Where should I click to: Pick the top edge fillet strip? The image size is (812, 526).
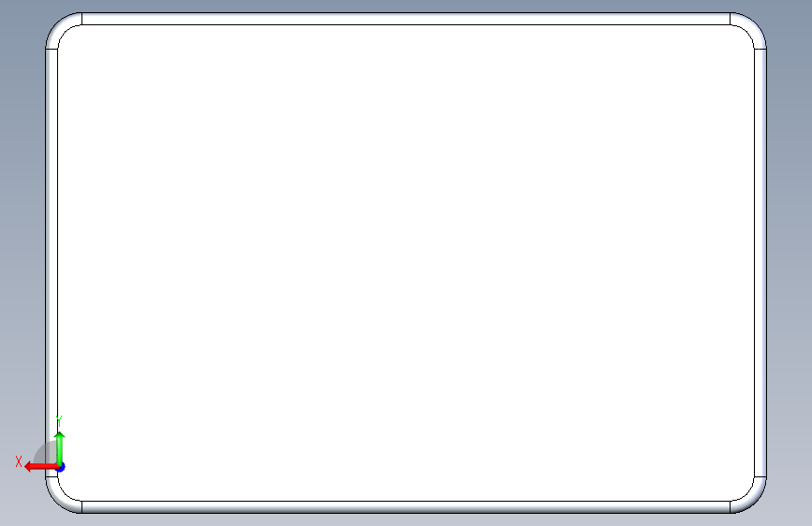(406, 19)
